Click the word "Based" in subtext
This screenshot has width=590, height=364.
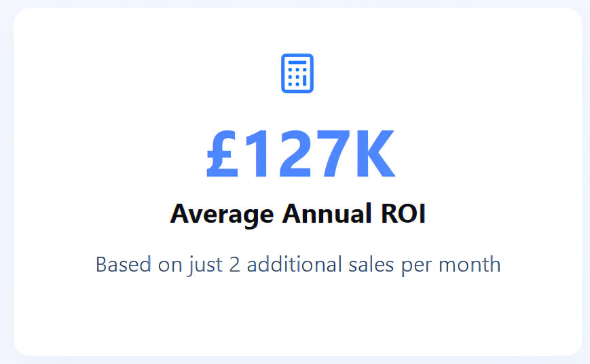(x=124, y=264)
